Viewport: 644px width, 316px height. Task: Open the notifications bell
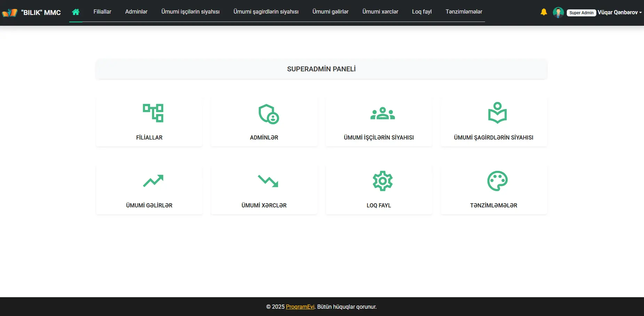[543, 12]
